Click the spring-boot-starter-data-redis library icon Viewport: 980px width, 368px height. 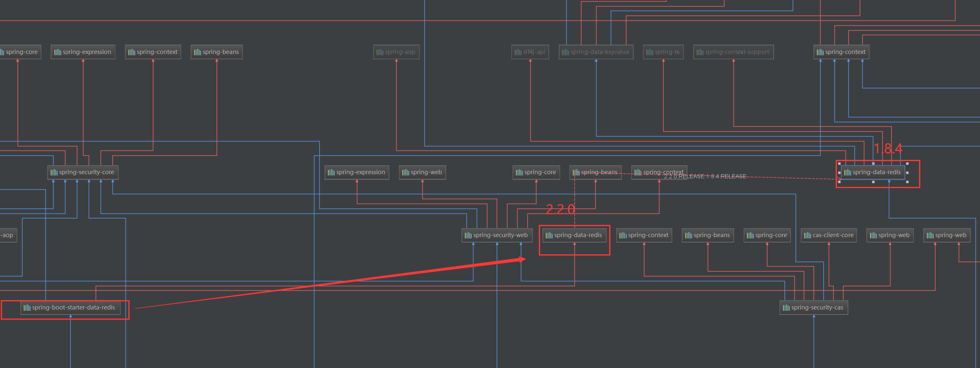tap(27, 308)
